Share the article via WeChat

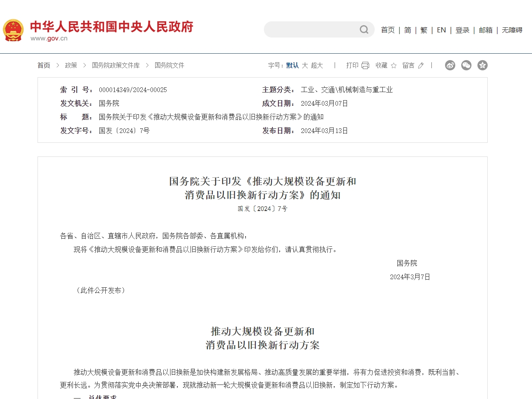coord(466,65)
